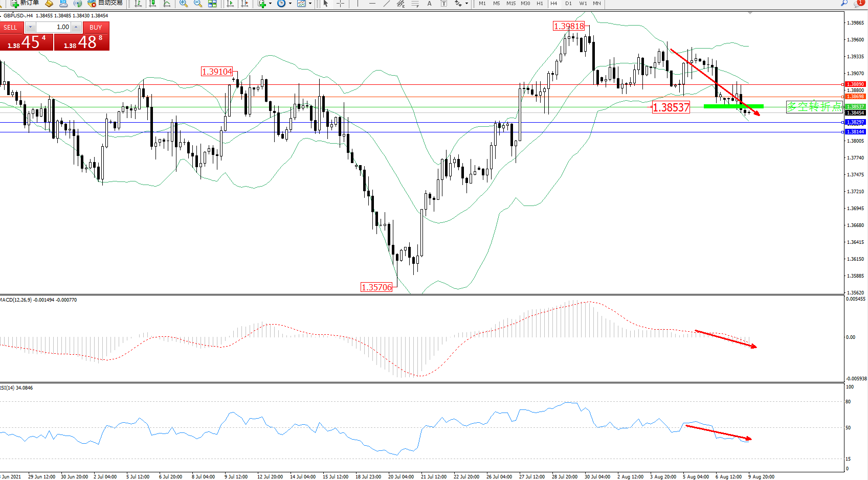Toggle AutoTrading (自动交易) on or off

pyautogui.click(x=105, y=3)
